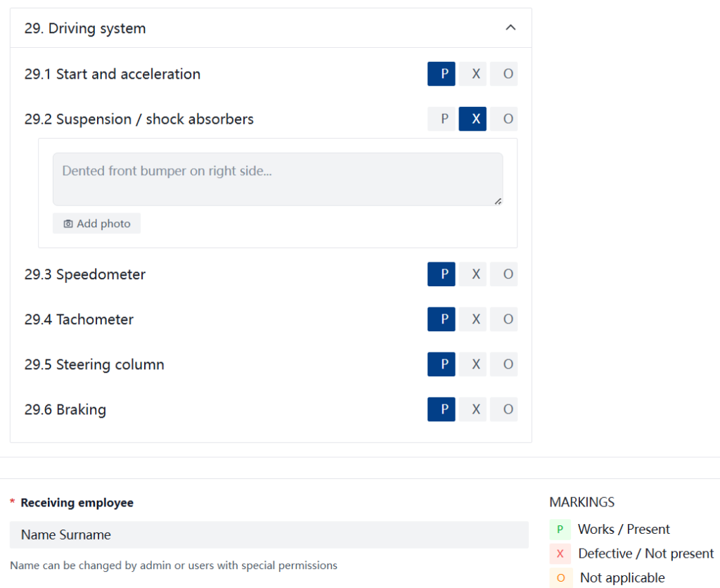Mark Steering column as O
The width and height of the screenshot is (720, 588).
503,364
